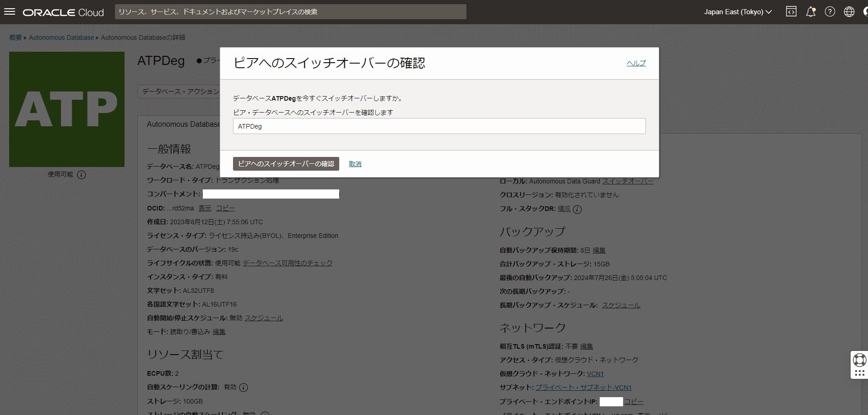Click the info icon beside 自動スケーリングの計算
This screenshot has height=415, width=868.
coord(244,388)
